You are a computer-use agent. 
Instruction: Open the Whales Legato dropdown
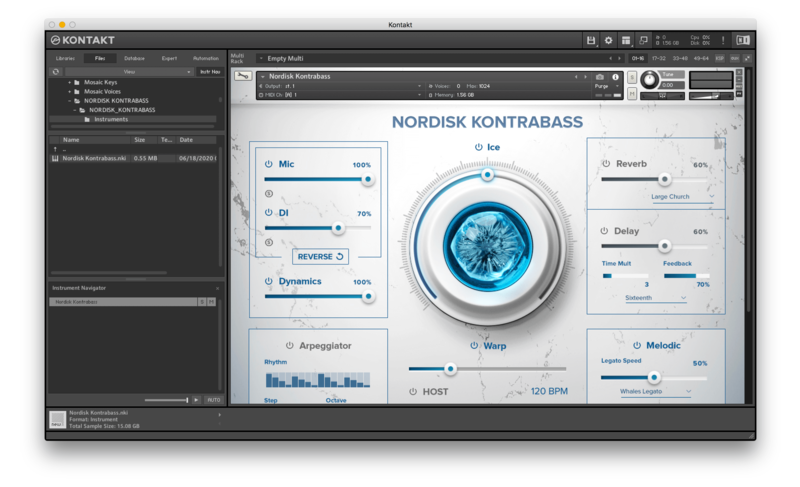point(655,391)
